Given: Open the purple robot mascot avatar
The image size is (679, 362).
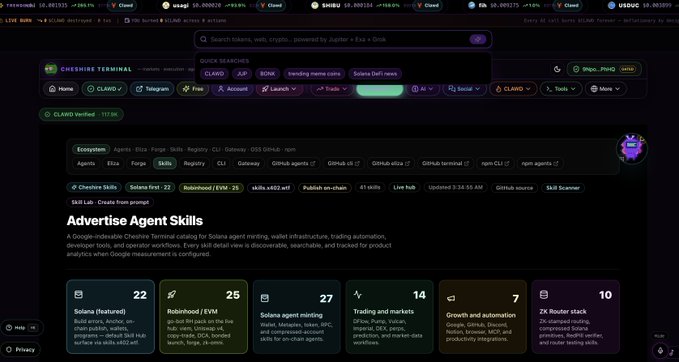Looking at the screenshot, I should 631,149.
